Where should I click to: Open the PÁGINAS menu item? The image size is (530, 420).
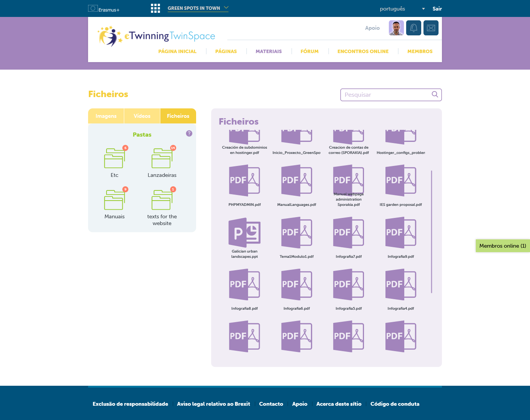coord(226,52)
